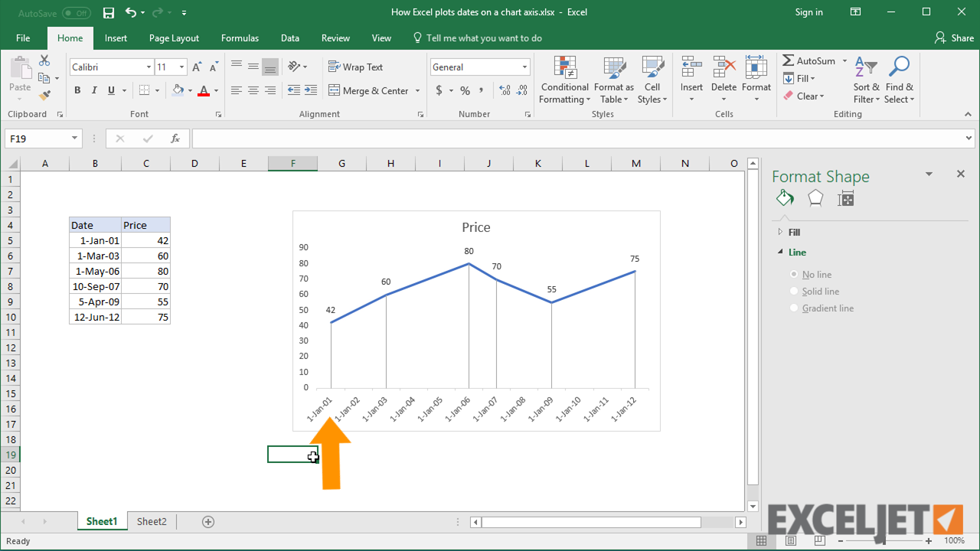Click the Undo arrow icon
This screenshot has width=980, height=551.
(131, 12)
